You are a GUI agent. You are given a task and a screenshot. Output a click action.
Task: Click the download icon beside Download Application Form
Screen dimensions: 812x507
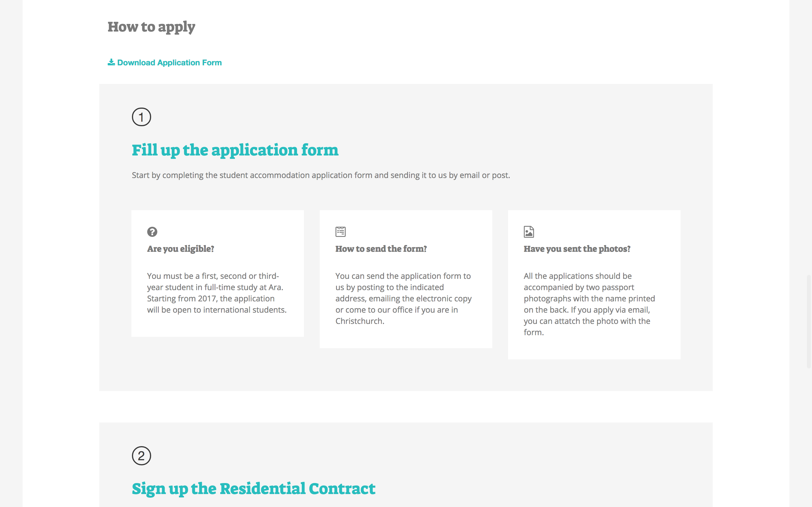[111, 62]
